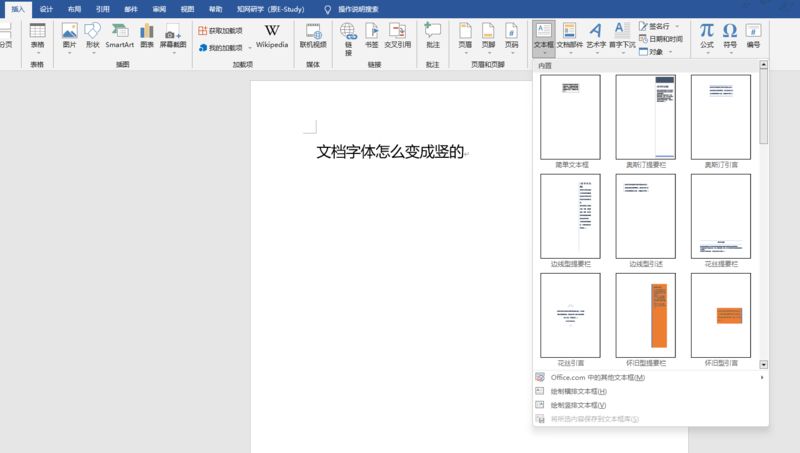Open the 艺术字 WordArt tool
800x453 pixels.
[595, 36]
